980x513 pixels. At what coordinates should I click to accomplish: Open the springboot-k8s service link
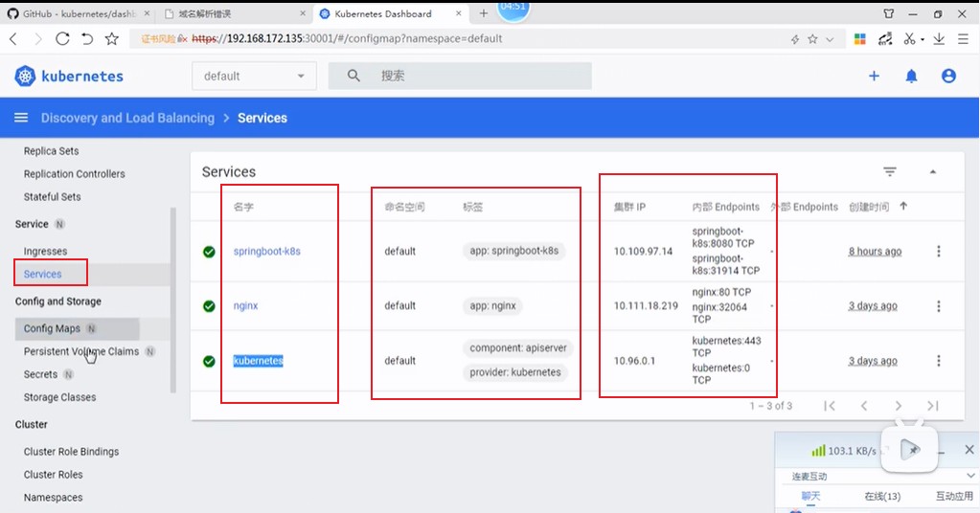tap(267, 251)
